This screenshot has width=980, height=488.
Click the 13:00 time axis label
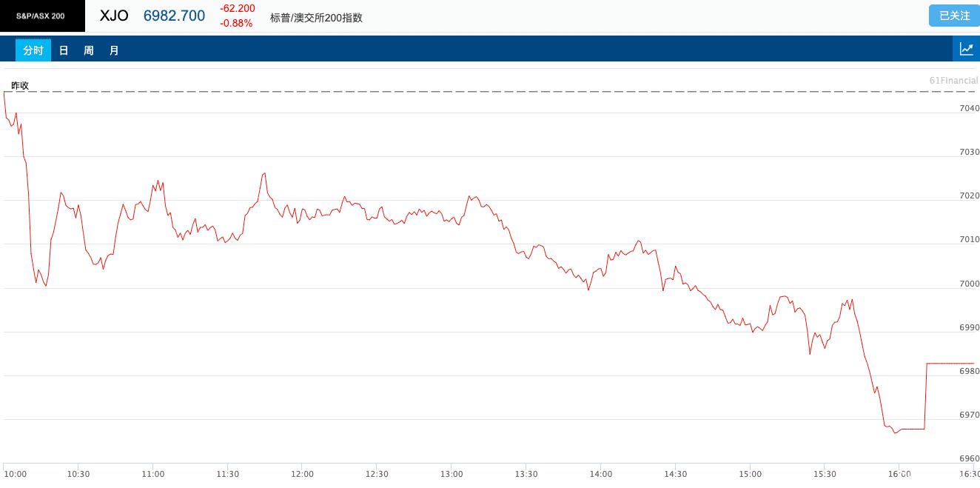tap(452, 474)
